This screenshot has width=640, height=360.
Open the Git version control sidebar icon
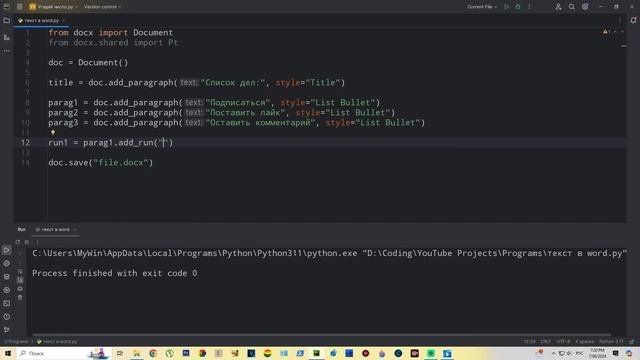tap(7, 329)
